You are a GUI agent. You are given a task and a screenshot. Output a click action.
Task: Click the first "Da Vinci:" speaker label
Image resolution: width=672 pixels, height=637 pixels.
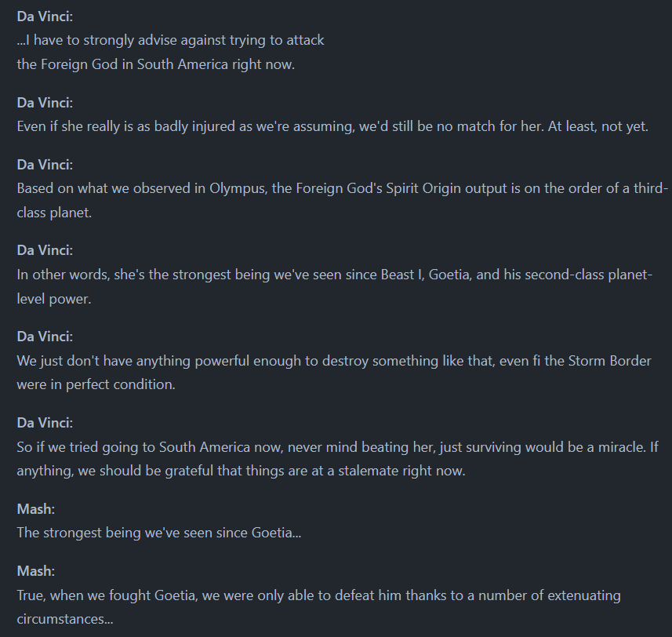tap(45, 16)
